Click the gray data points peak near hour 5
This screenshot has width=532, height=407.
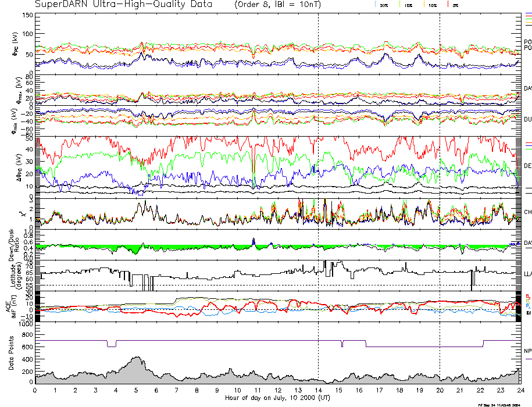136,360
